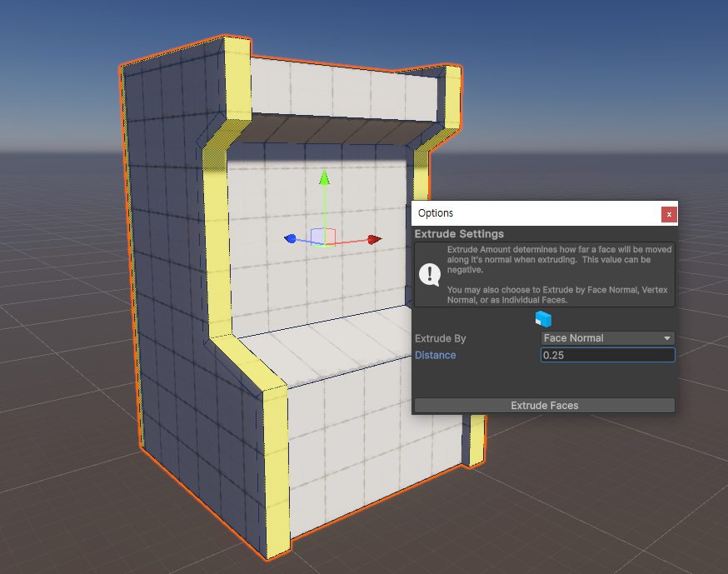Click the blue Z-axis gizmo arrow
The width and height of the screenshot is (728, 574).
coord(290,238)
